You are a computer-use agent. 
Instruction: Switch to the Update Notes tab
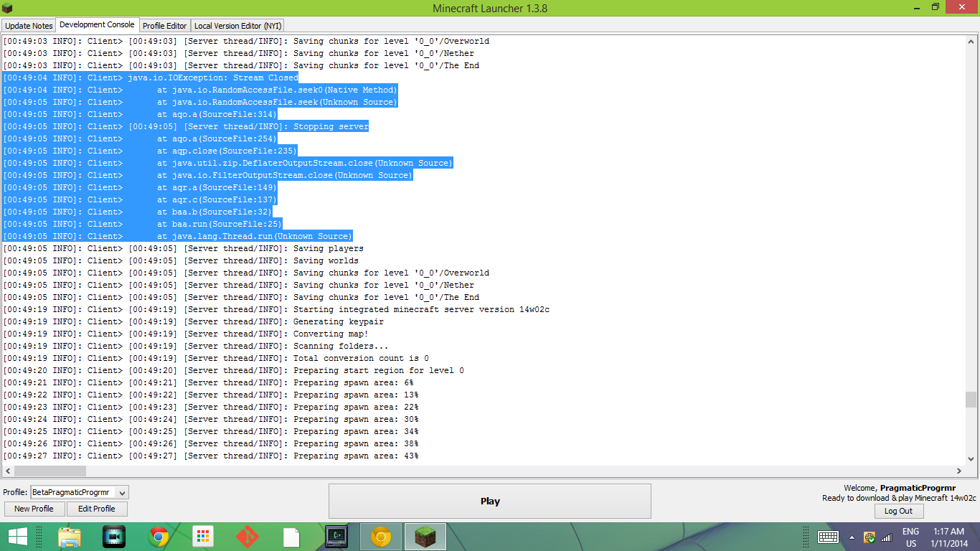pos(29,26)
